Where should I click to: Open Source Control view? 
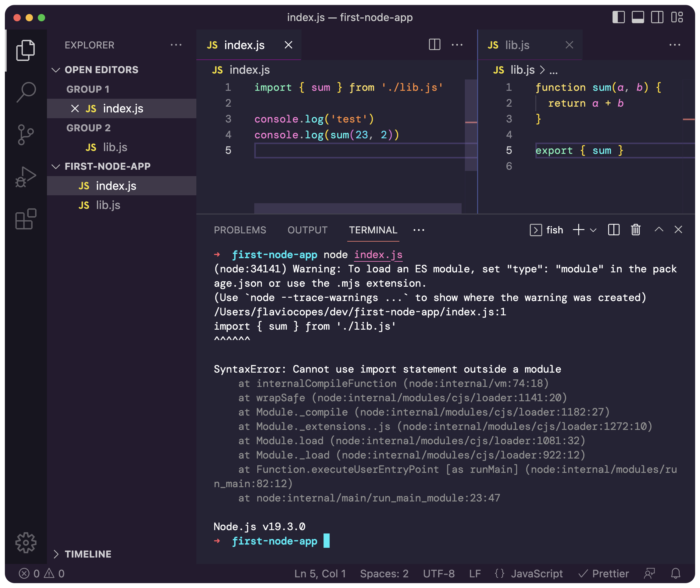(26, 135)
